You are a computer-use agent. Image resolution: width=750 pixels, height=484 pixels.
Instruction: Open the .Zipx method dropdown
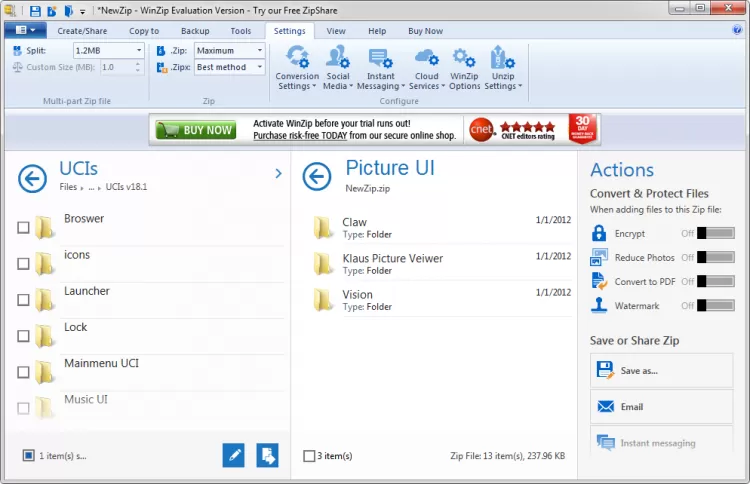(260, 67)
